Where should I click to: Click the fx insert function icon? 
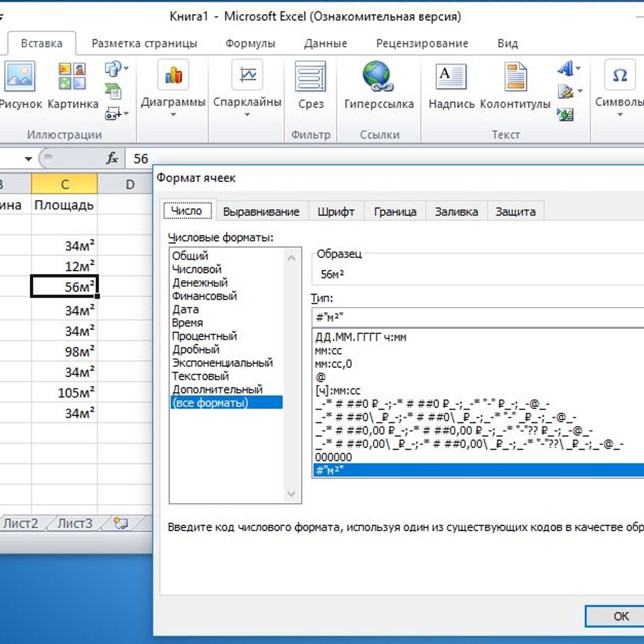[112, 158]
